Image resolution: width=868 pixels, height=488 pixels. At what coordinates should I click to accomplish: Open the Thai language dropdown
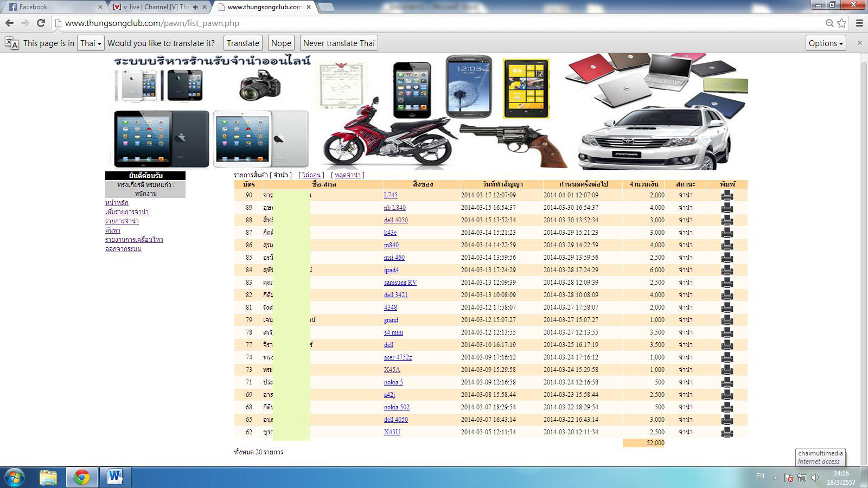(x=91, y=43)
